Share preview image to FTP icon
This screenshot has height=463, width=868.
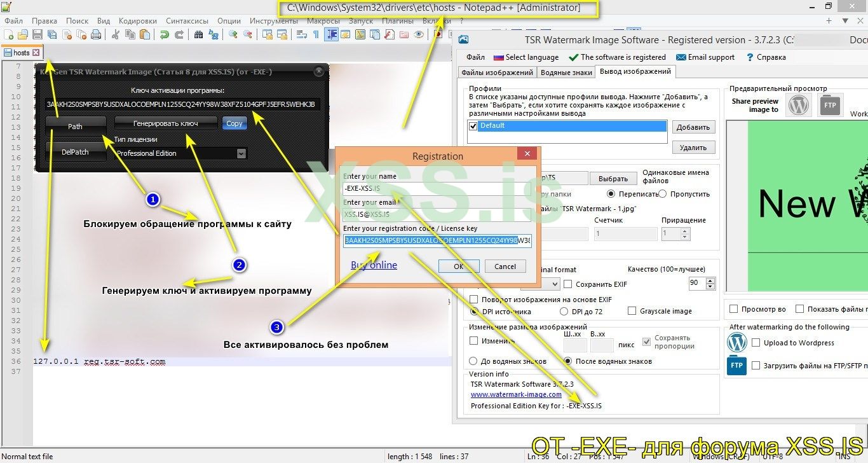(830, 106)
